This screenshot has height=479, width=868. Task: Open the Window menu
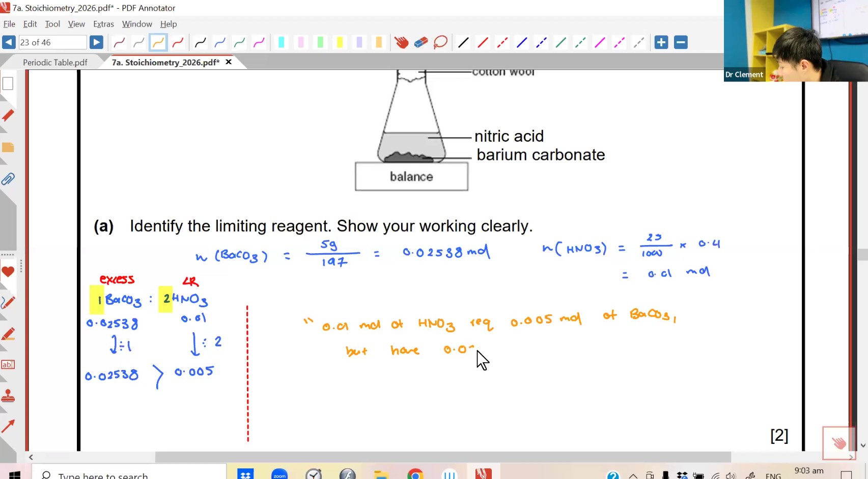pyautogui.click(x=137, y=24)
